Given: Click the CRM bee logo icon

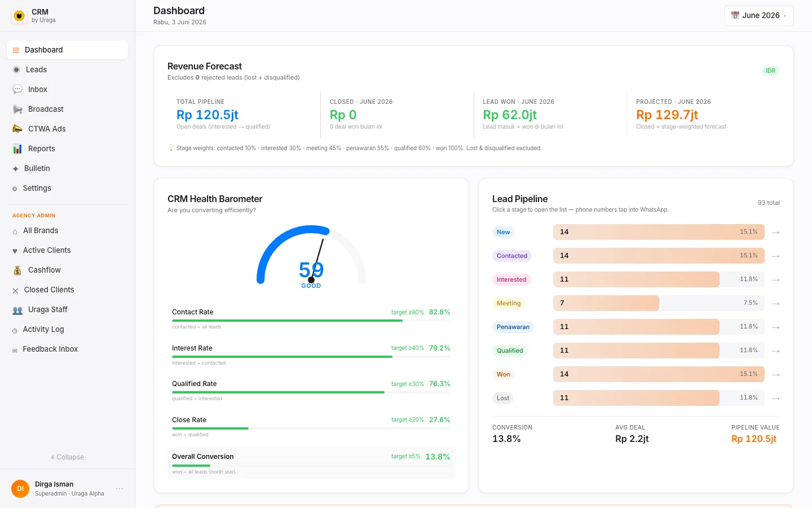Looking at the screenshot, I should [19, 16].
